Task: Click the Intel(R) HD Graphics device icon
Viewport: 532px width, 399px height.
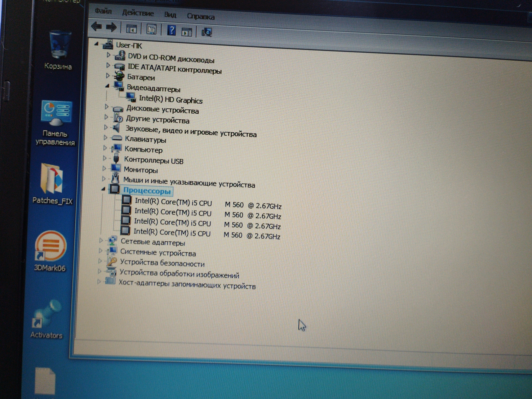Action: click(x=131, y=97)
